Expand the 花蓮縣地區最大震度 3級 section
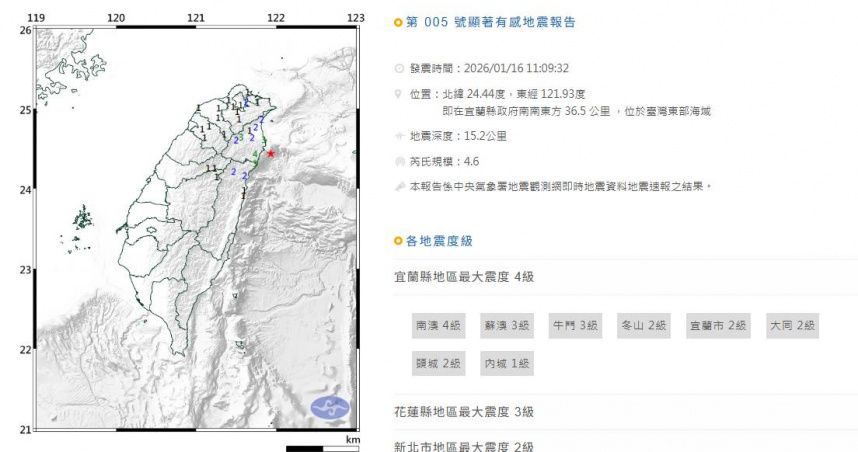The image size is (858, 452). click(464, 412)
